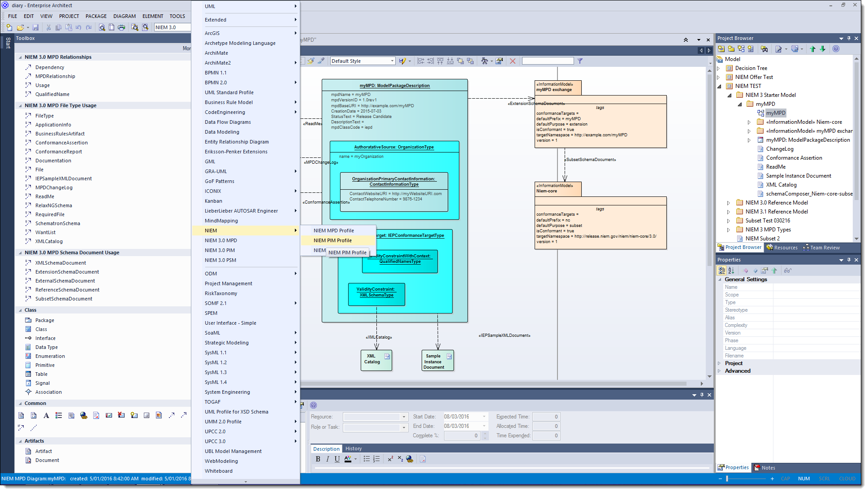Click the zoom slider in status bar
Image resolution: width=868 pixels, height=492 pixels.
727,479
